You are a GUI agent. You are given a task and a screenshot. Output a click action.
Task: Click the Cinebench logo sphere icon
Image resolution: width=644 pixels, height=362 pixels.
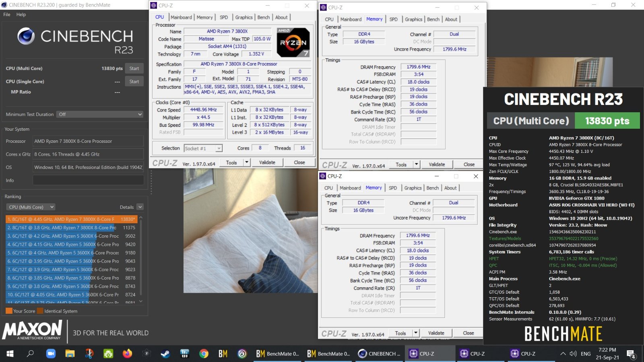pyautogui.click(x=26, y=37)
